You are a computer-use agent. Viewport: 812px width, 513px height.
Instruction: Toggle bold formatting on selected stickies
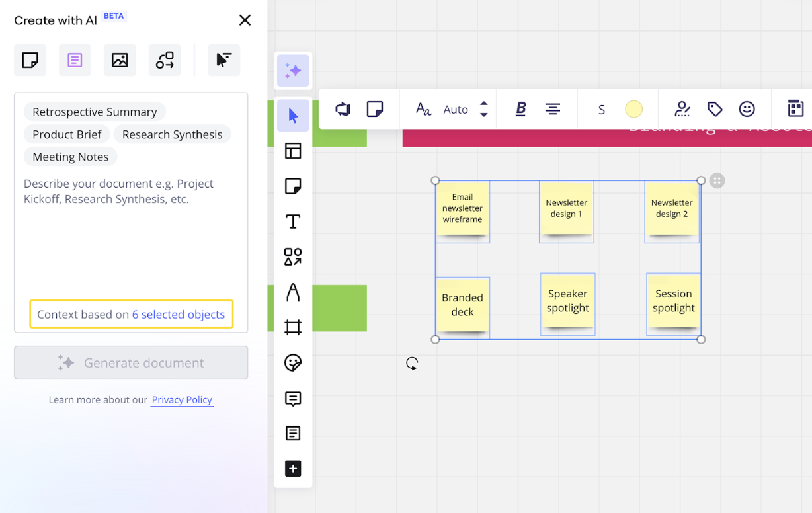coord(521,109)
